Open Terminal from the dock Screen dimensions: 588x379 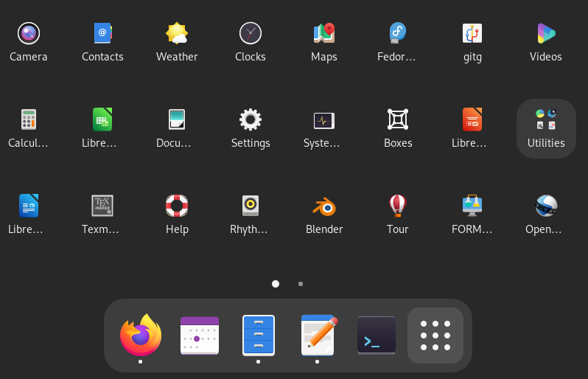pyautogui.click(x=377, y=335)
